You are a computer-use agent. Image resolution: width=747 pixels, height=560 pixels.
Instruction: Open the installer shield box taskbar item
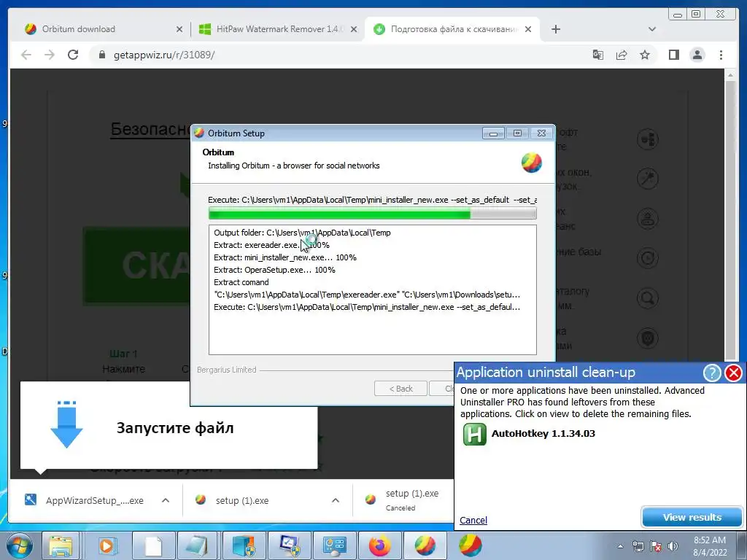(x=244, y=545)
